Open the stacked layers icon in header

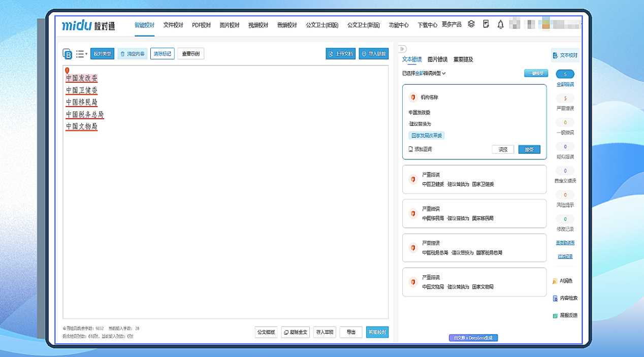(x=471, y=24)
